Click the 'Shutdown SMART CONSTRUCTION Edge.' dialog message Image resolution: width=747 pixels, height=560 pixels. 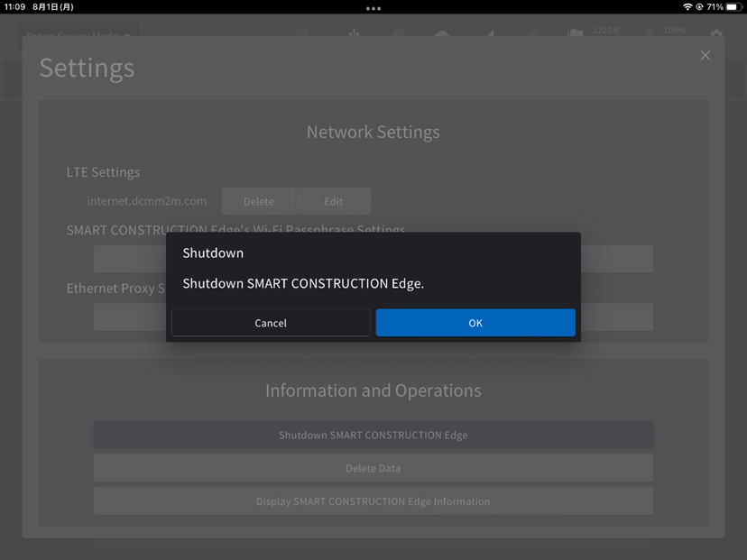303,283
